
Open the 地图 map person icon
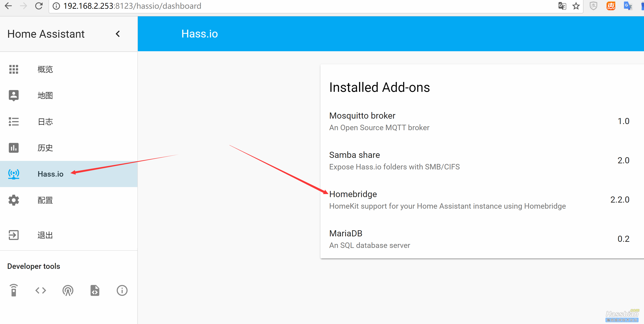(14, 95)
